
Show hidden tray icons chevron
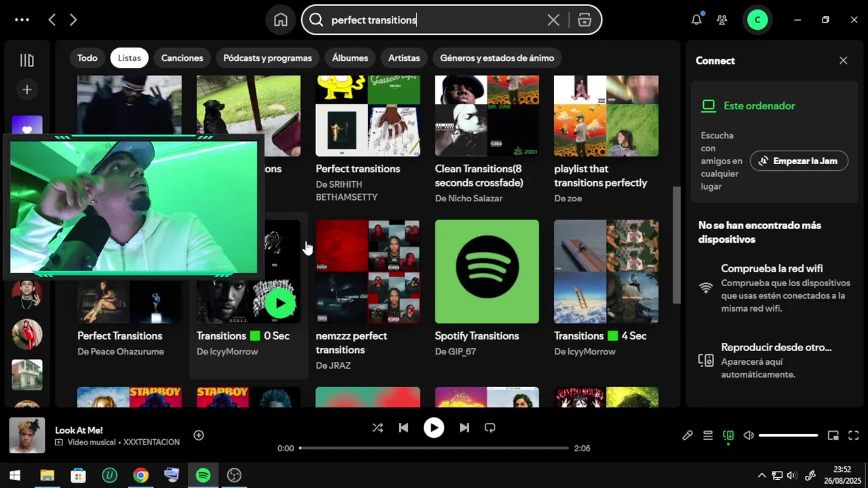(762, 475)
